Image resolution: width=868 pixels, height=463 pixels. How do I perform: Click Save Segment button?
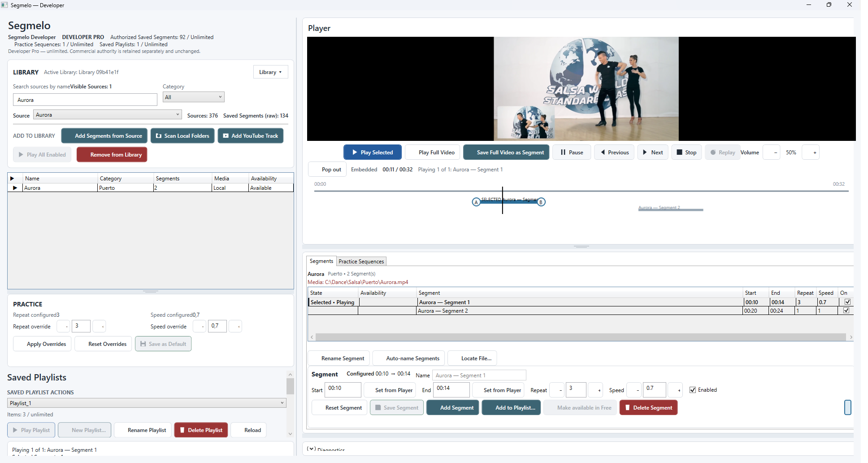pyautogui.click(x=397, y=408)
